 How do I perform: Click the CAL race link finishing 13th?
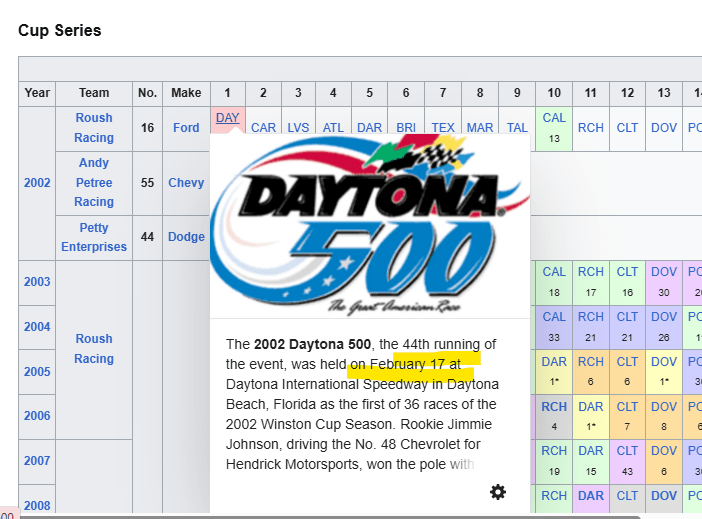tap(554, 118)
